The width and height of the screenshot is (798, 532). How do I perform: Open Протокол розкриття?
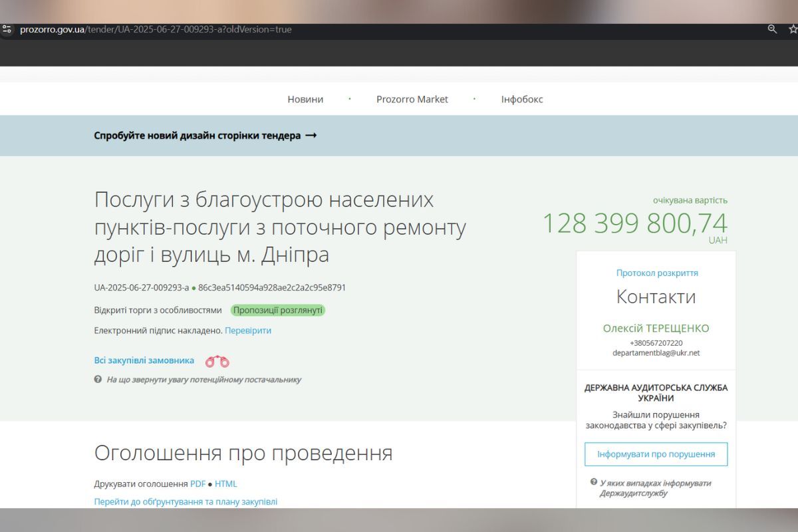tap(656, 273)
